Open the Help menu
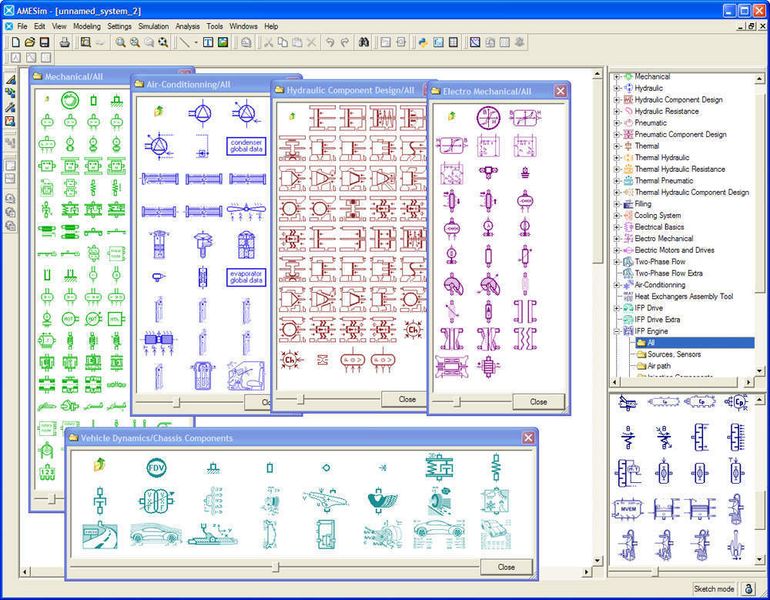 (271, 26)
